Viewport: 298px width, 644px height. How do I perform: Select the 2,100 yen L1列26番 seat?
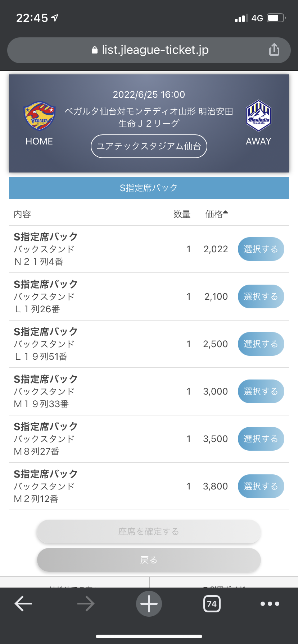click(x=261, y=296)
